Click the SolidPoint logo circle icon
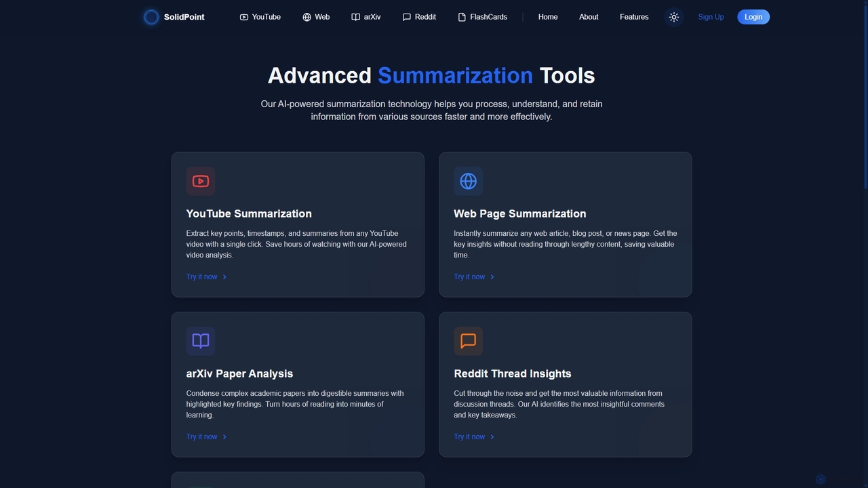The height and width of the screenshot is (488, 868). coord(151,17)
